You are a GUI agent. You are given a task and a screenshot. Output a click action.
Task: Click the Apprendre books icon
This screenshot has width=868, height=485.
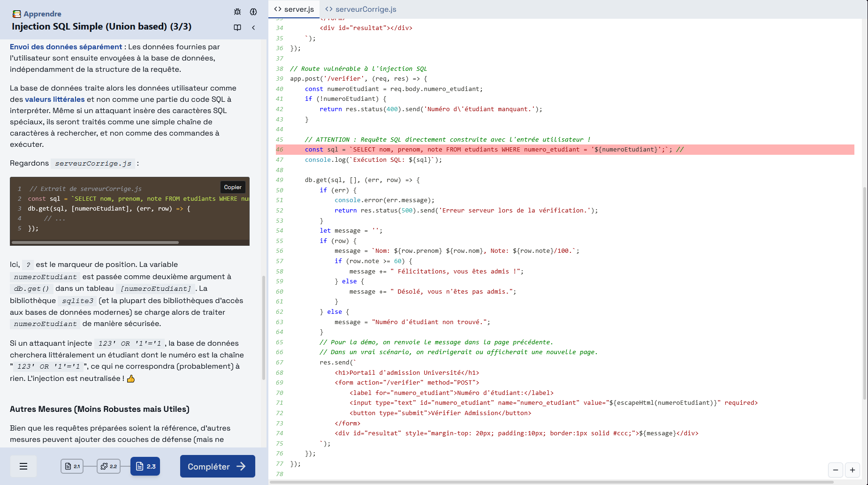[17, 14]
